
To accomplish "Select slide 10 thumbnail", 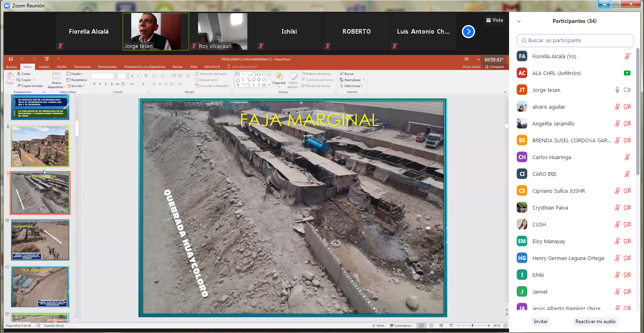I will 40,240.
